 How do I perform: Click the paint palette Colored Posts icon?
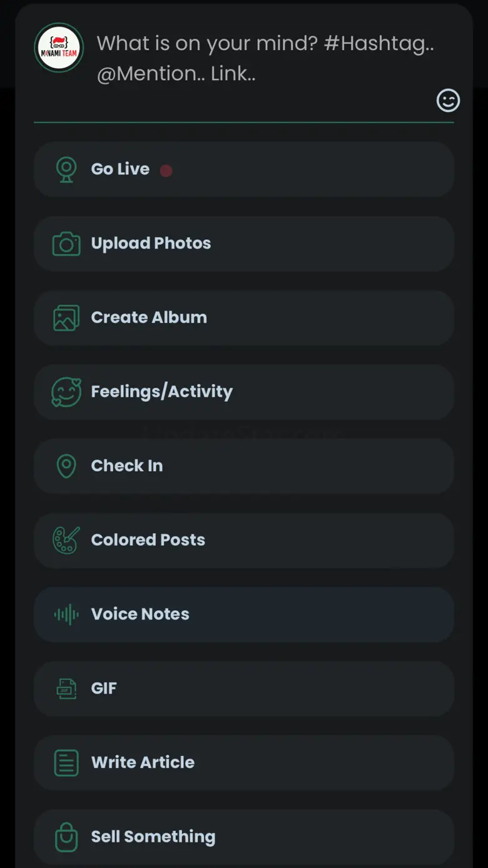66,540
